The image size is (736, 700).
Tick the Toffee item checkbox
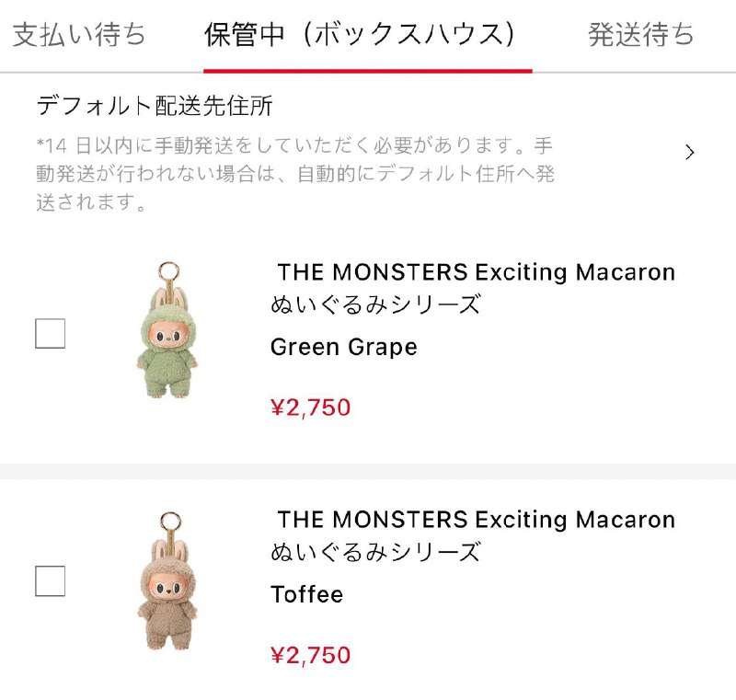(50, 581)
